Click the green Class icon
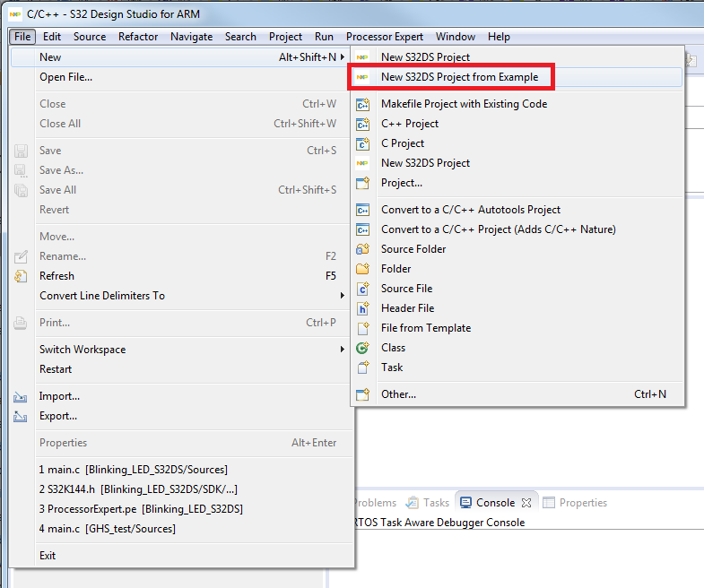Image resolution: width=704 pixels, height=588 pixels. [x=363, y=348]
